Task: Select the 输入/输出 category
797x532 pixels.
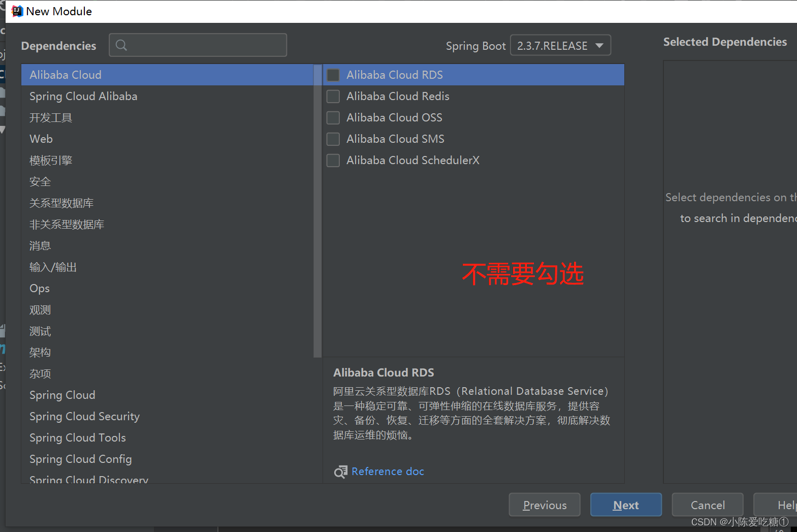Action: point(168,267)
